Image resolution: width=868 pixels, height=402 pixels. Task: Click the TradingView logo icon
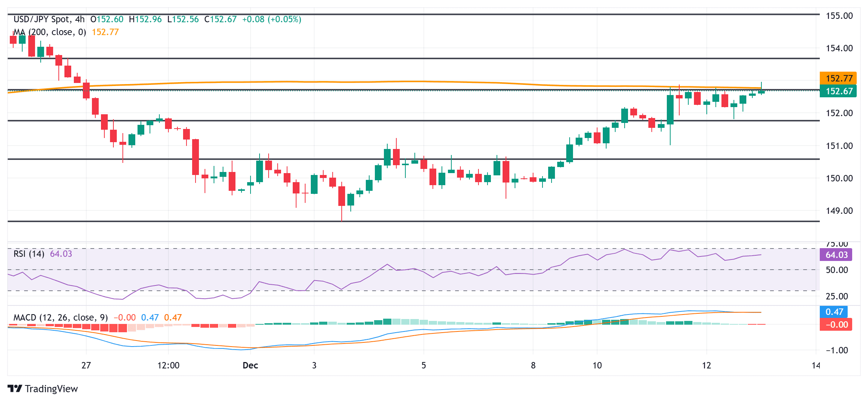tap(15, 388)
